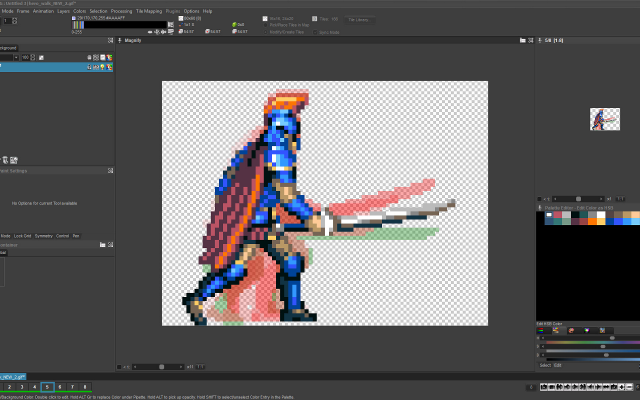Select animation frame 7
Viewport: 640px width, 400px height.
pos(72,387)
